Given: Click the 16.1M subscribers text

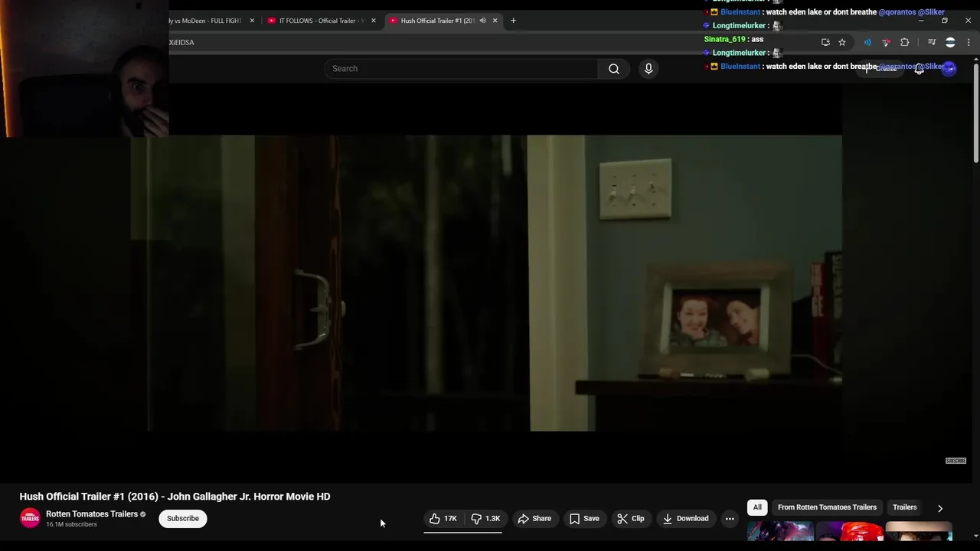Looking at the screenshot, I should click(x=71, y=525).
